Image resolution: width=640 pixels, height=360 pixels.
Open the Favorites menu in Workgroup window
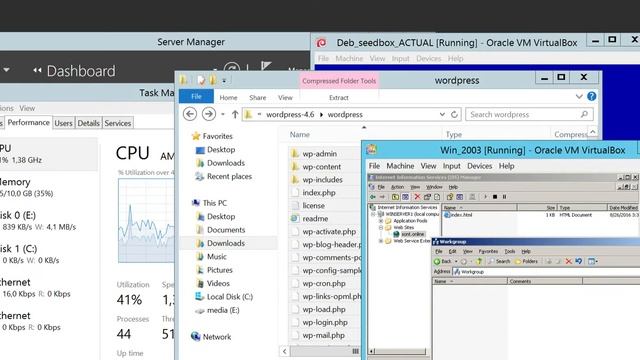488,251
